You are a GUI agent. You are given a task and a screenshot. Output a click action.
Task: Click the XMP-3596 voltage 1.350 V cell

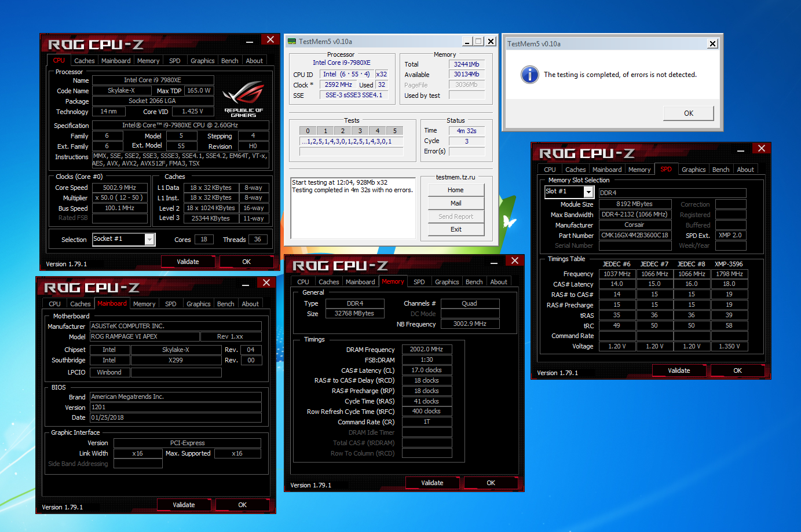(729, 346)
